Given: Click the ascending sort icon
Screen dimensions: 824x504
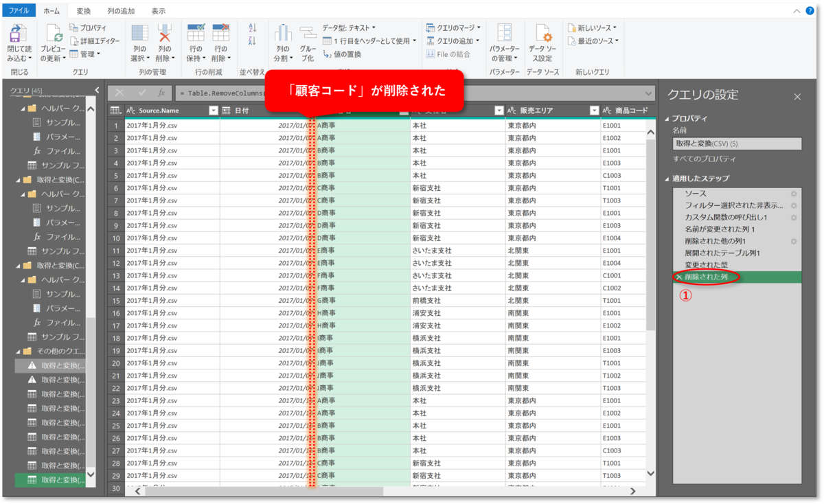Looking at the screenshot, I should 252,29.
